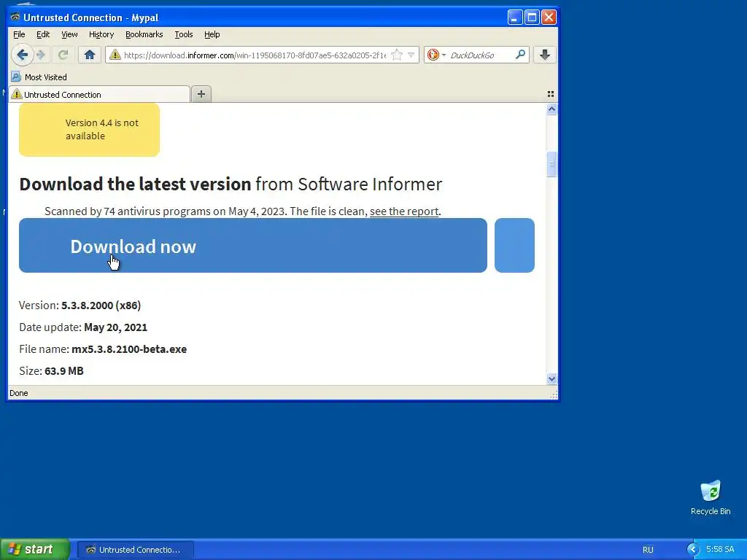Click the Mypal raccoon icon in title bar
747x560 pixels.
15,17
